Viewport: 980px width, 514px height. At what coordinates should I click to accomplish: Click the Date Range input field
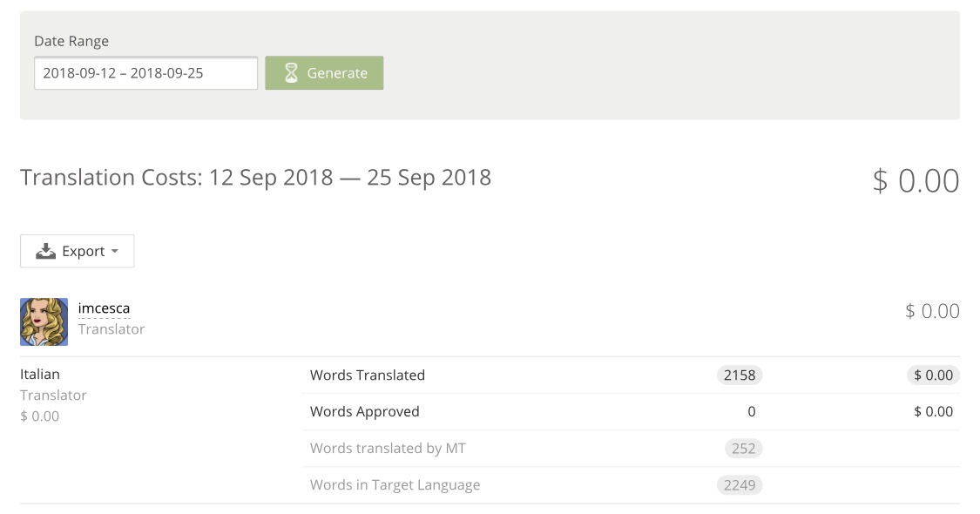[x=145, y=73]
